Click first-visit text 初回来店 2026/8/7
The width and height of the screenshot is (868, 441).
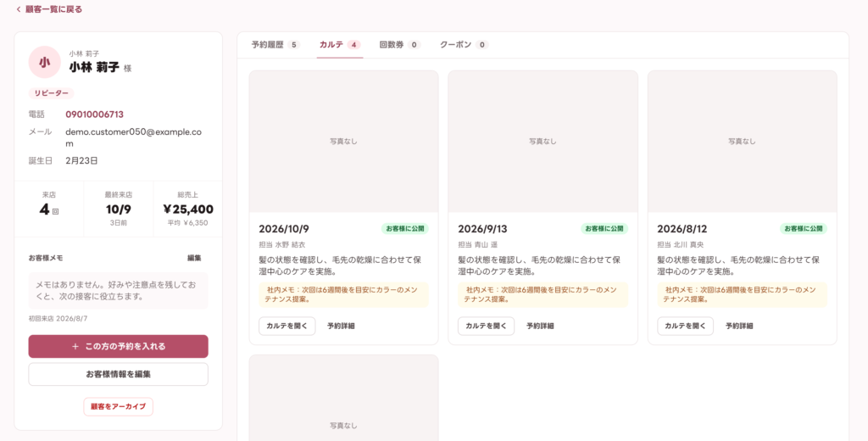[58, 319]
